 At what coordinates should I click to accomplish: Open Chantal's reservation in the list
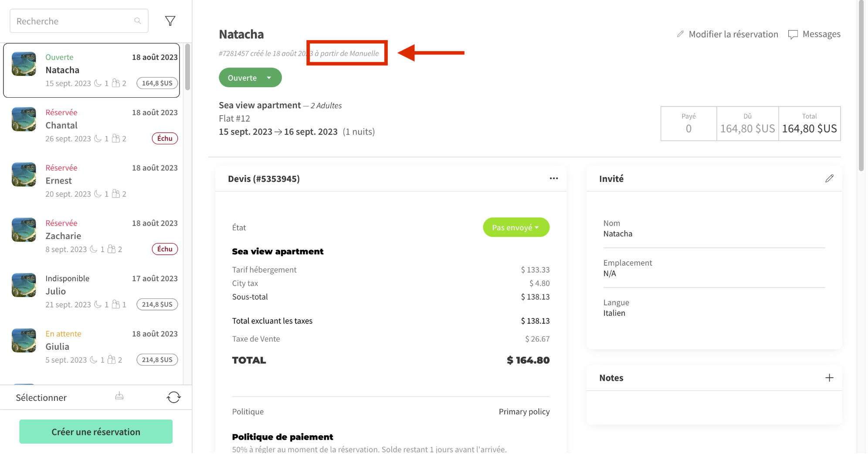92,125
